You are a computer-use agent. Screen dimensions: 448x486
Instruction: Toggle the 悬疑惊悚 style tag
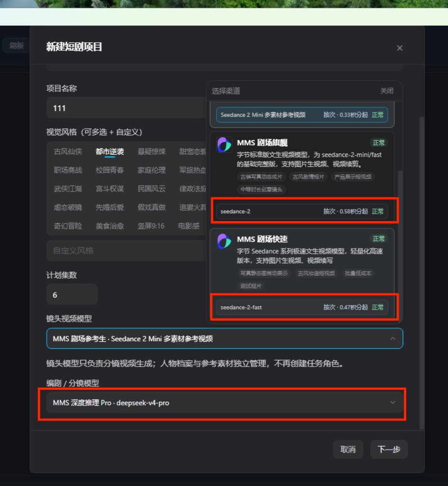[x=151, y=151]
